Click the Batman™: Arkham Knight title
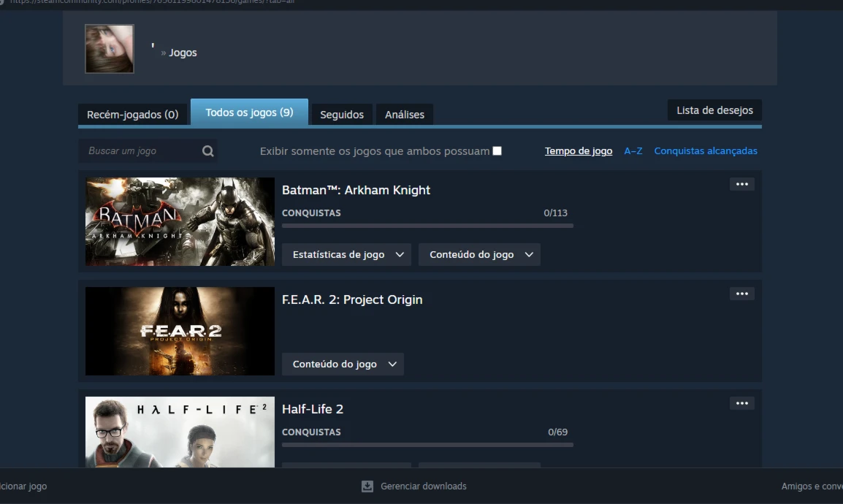This screenshot has width=843, height=504. 356,190
